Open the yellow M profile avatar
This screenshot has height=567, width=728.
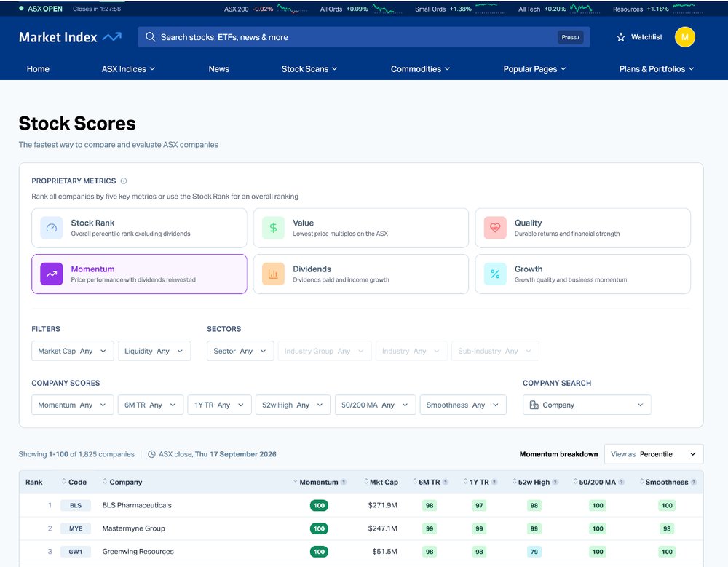click(x=684, y=37)
